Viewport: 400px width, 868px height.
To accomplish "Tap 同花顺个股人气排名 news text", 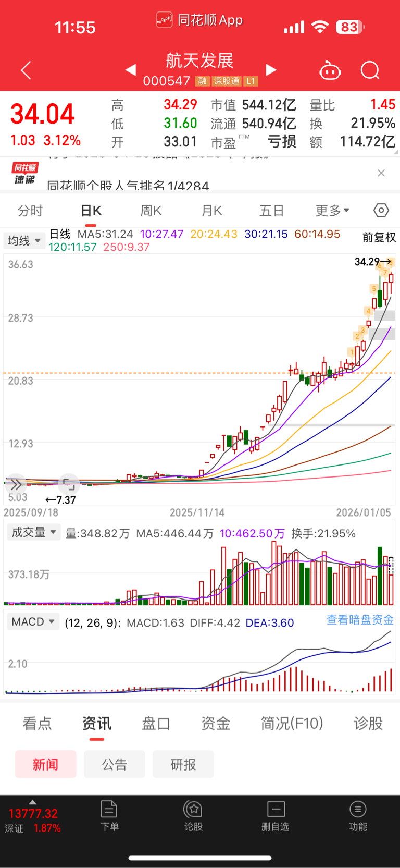I will (x=128, y=185).
